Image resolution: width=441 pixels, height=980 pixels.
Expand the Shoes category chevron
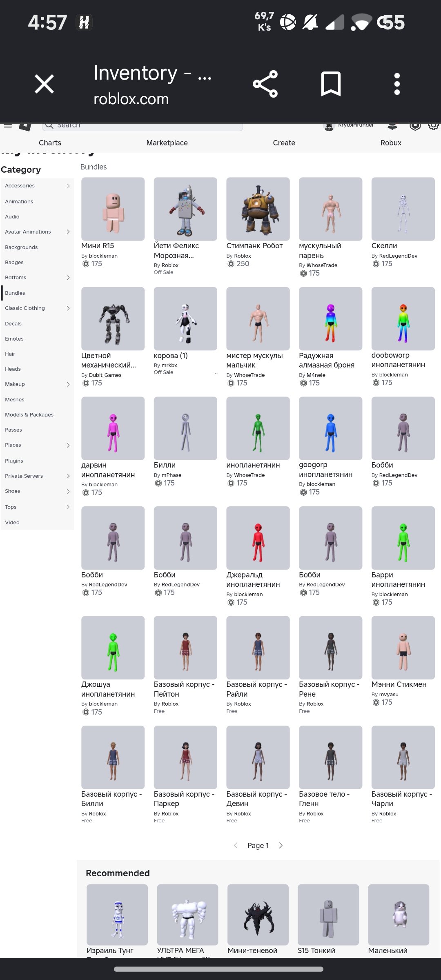point(68,491)
